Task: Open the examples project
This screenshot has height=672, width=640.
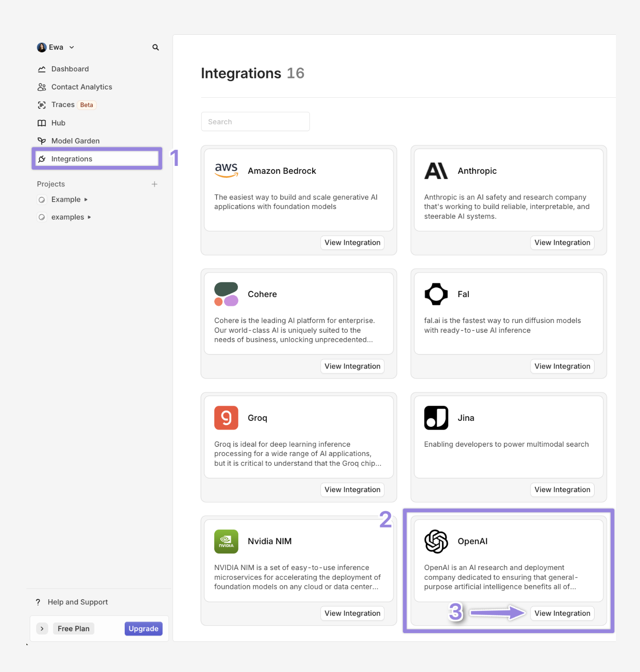Action: [68, 217]
